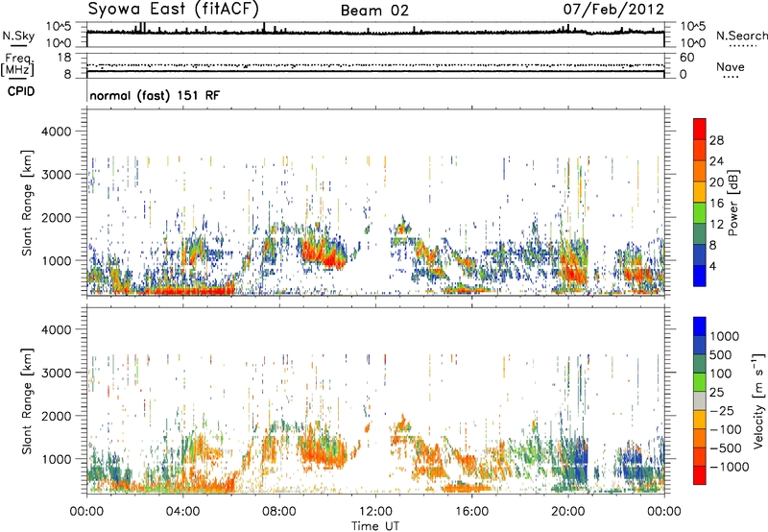Click the '4000' tick in the power panel
The image size is (768, 532).
pos(57,132)
